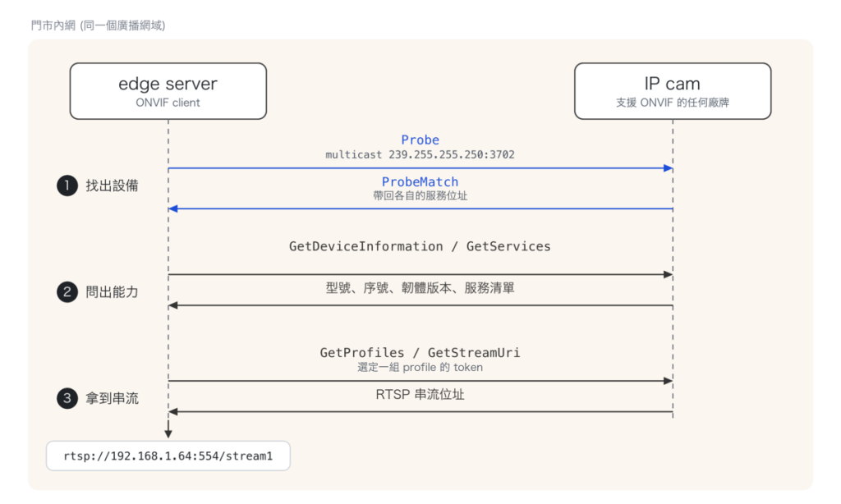Click "型號、序號、韌體版本、服務清單" text
This screenshot has height=504, width=841.
point(420,288)
